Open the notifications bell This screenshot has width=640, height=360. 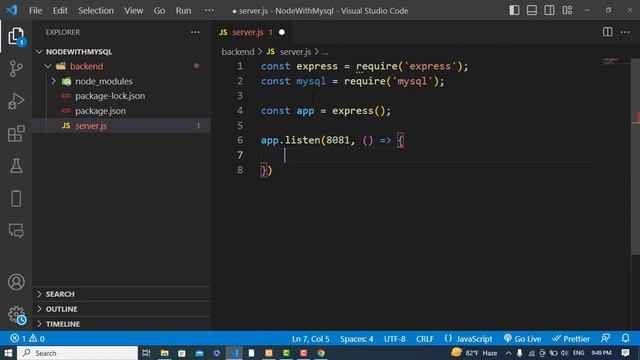(x=625, y=338)
